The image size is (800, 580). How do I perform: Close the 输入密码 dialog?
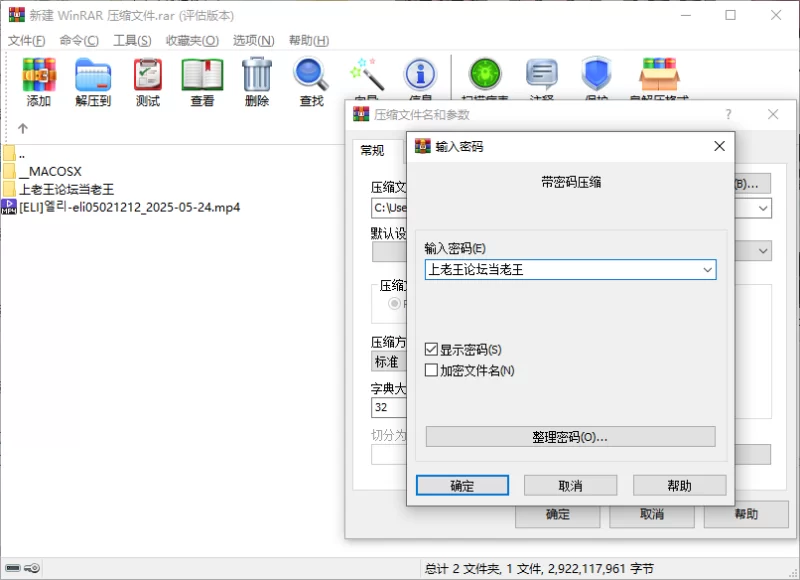pyautogui.click(x=719, y=146)
